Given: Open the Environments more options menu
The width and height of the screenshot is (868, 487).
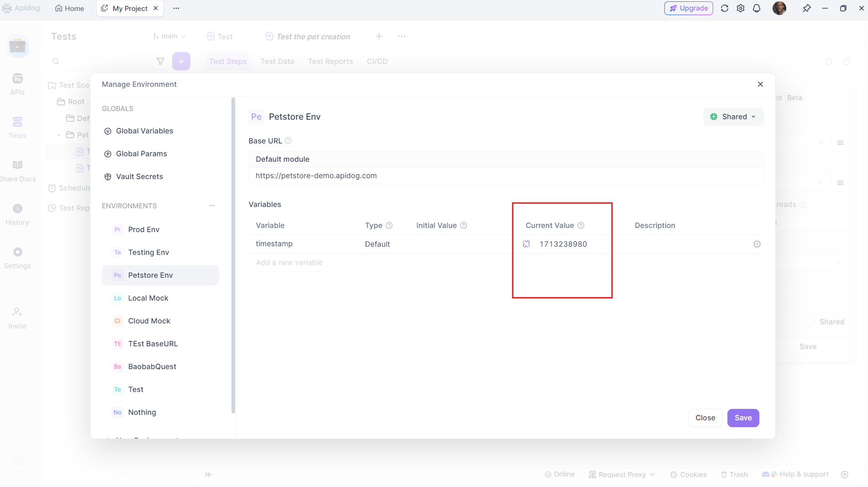Looking at the screenshot, I should click(x=212, y=206).
